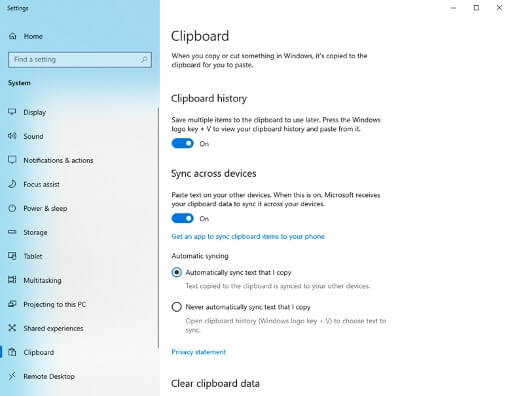Image resolution: width=508 pixels, height=396 pixels.
Task: Click the Home icon in sidebar
Action: [x=12, y=36]
